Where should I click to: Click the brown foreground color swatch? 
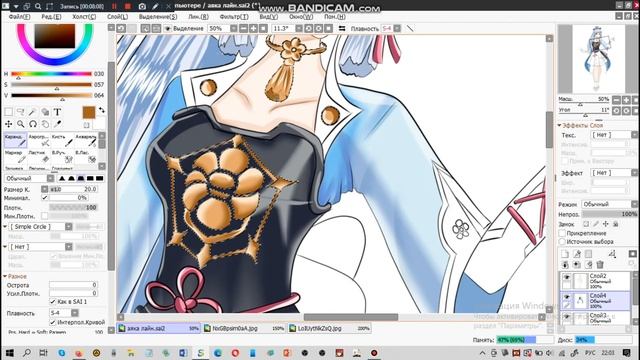click(89, 112)
